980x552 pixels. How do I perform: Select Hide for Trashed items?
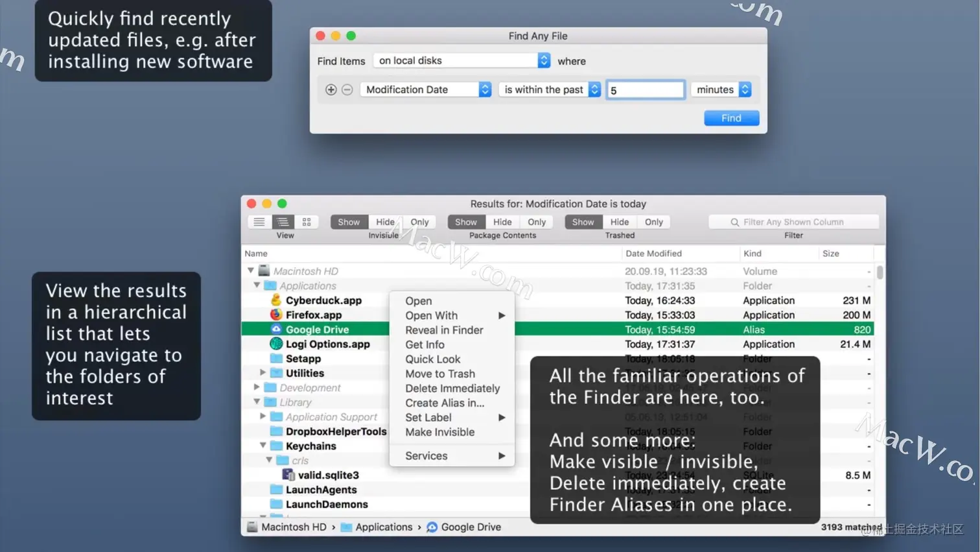click(620, 222)
